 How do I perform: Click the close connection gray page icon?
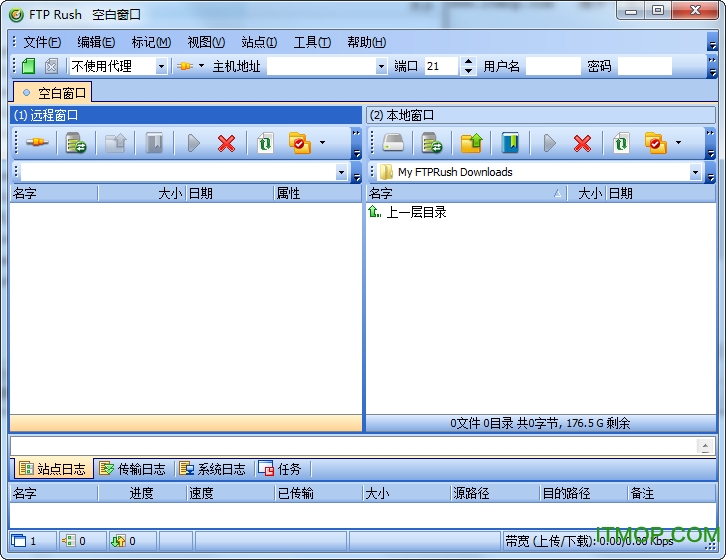coord(51,66)
